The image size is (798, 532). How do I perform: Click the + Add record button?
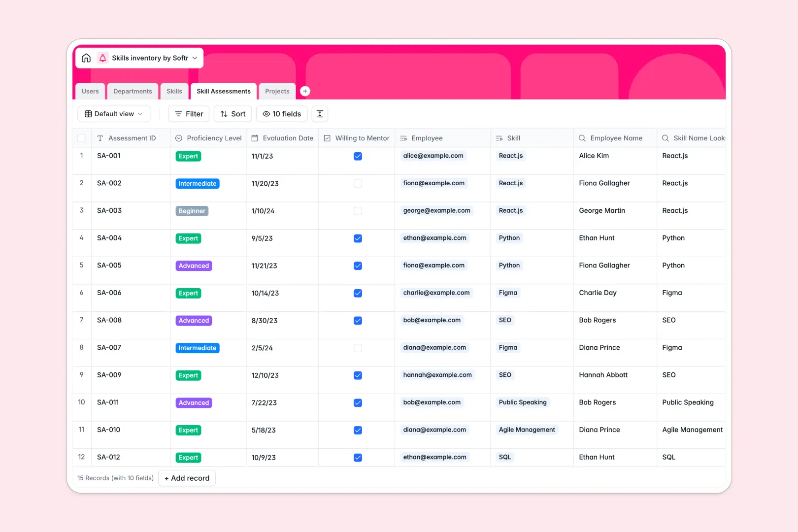pos(187,478)
